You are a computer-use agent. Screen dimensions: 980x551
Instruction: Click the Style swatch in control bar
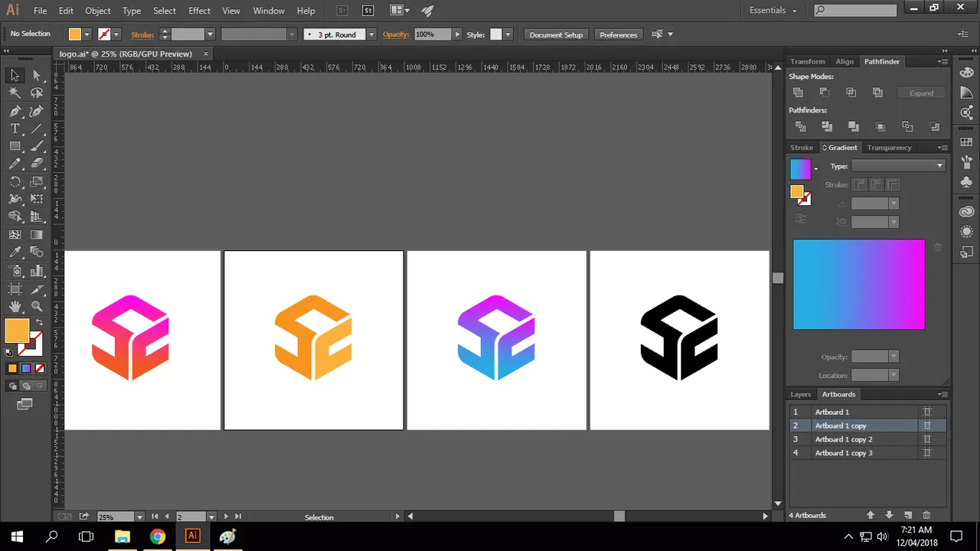496,34
